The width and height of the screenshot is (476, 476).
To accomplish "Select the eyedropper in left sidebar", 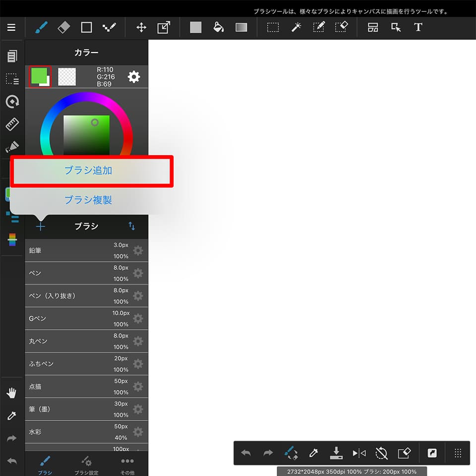I will (x=11, y=416).
